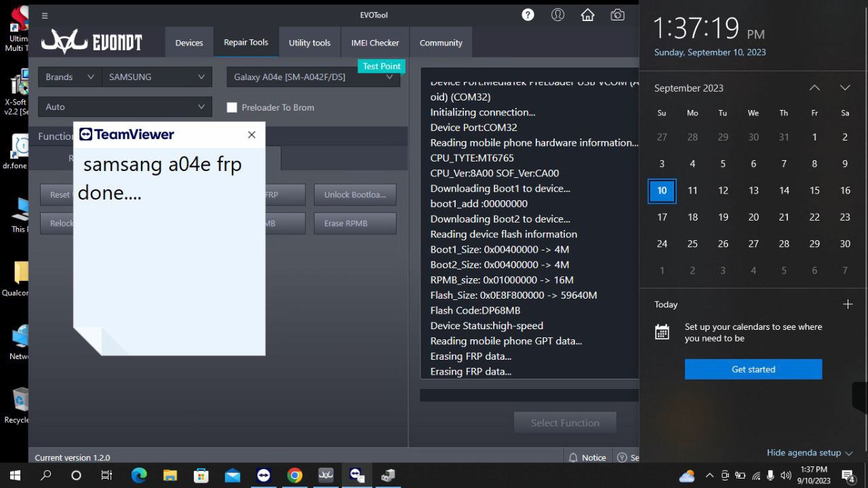Click the log line 'CPU_TYTE:MT6765'
This screenshot has width=868, height=488.
coord(472,158)
